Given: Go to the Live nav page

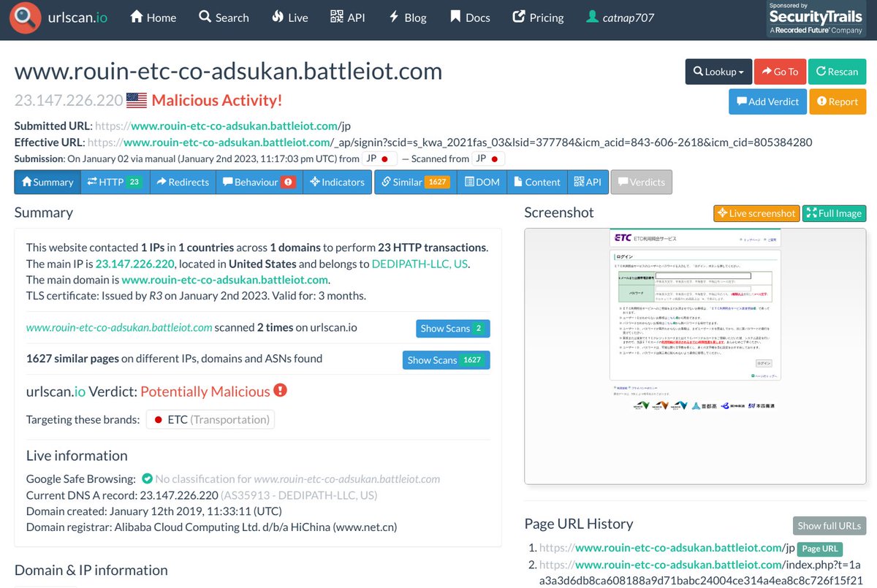Looking at the screenshot, I should click(289, 18).
